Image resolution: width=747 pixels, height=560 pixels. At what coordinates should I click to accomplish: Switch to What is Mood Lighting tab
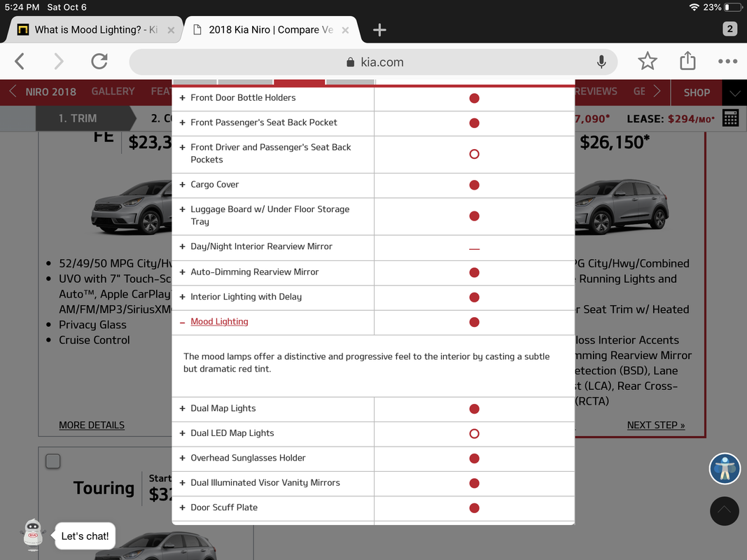point(95,30)
